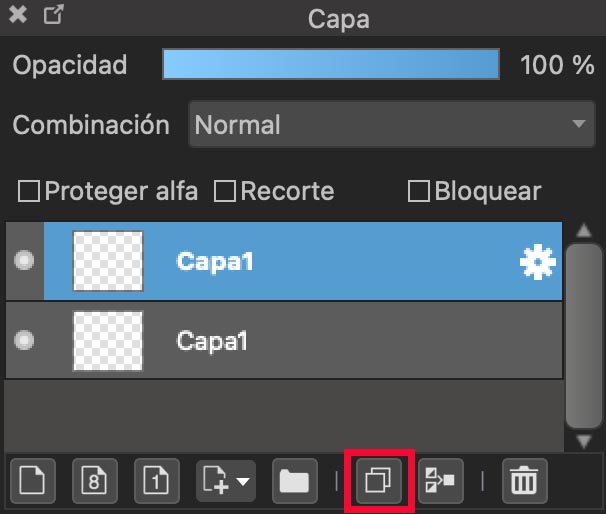Add a new 1-bit layer

click(157, 481)
